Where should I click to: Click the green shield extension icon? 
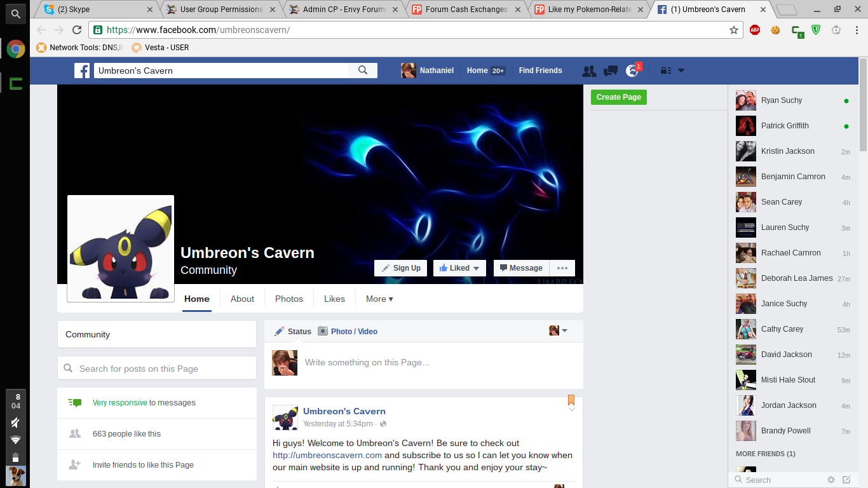click(x=816, y=30)
